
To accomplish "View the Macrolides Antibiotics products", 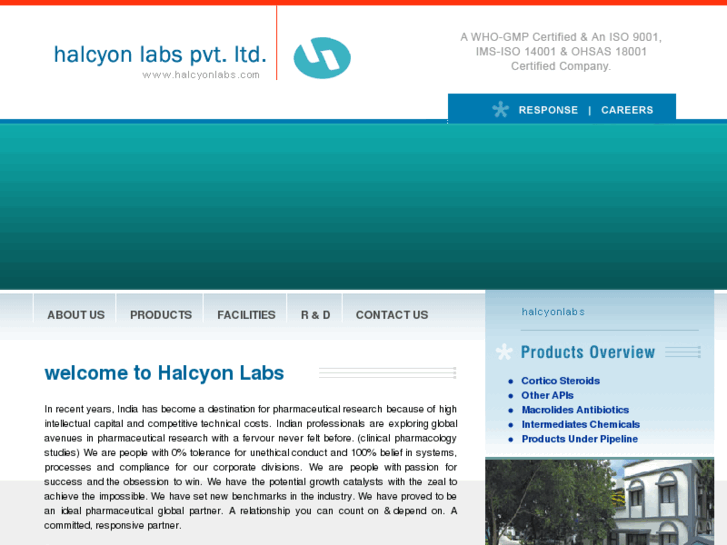I will pos(575,410).
